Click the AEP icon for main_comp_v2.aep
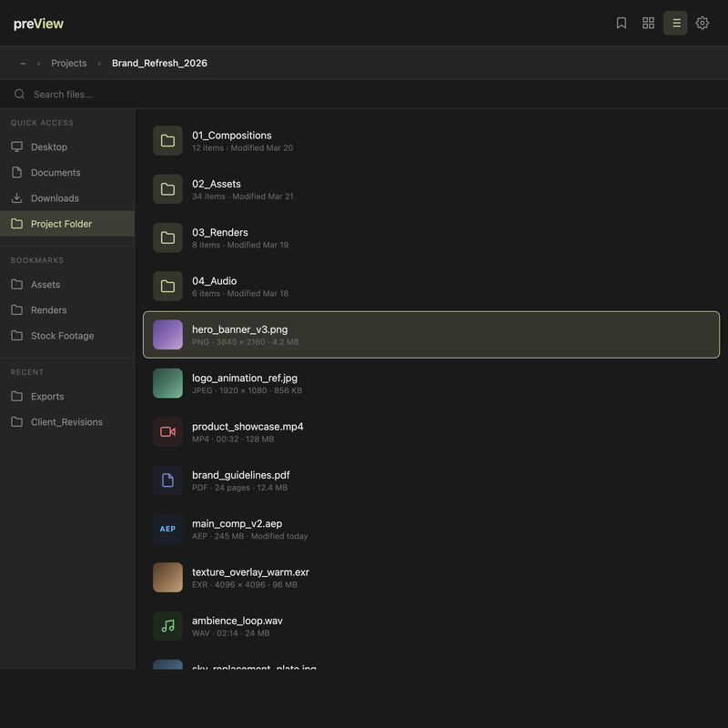 pos(167,529)
